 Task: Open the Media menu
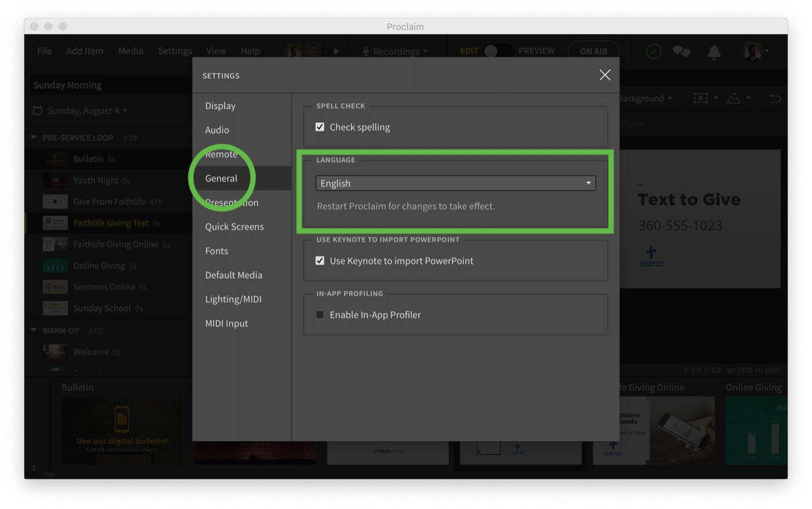click(x=130, y=51)
